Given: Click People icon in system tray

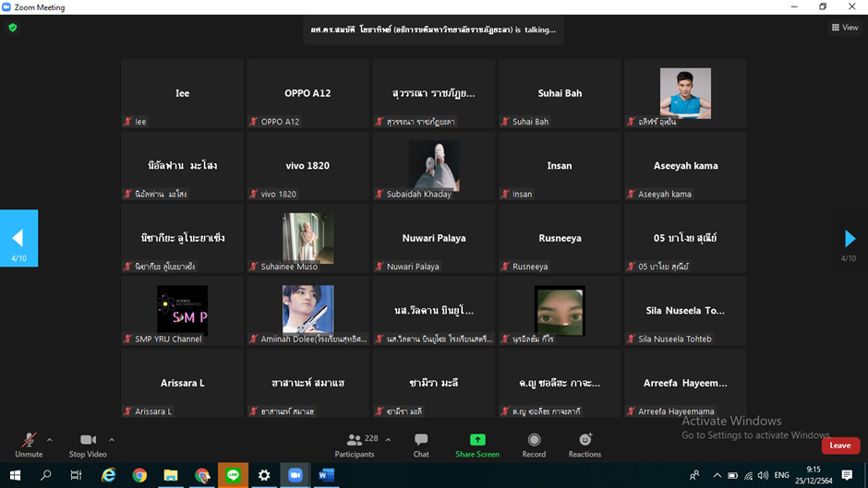Looking at the screenshot, I should click(694, 475).
